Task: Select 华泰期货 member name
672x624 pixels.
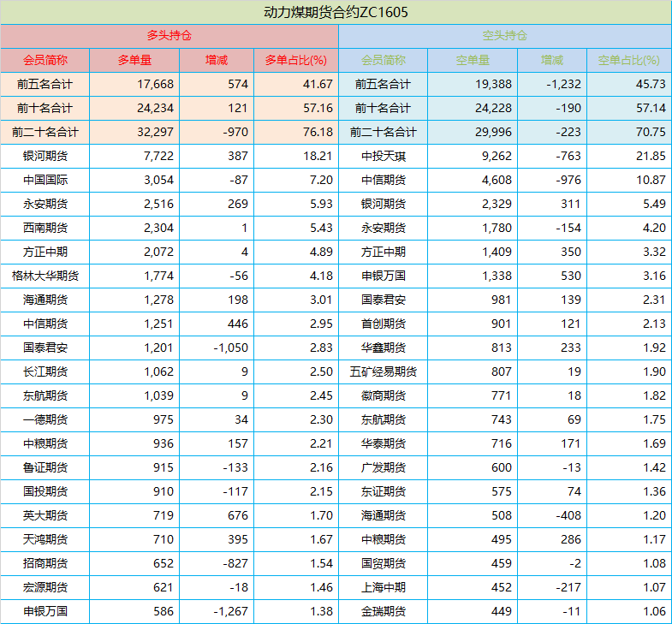Action: [384, 444]
